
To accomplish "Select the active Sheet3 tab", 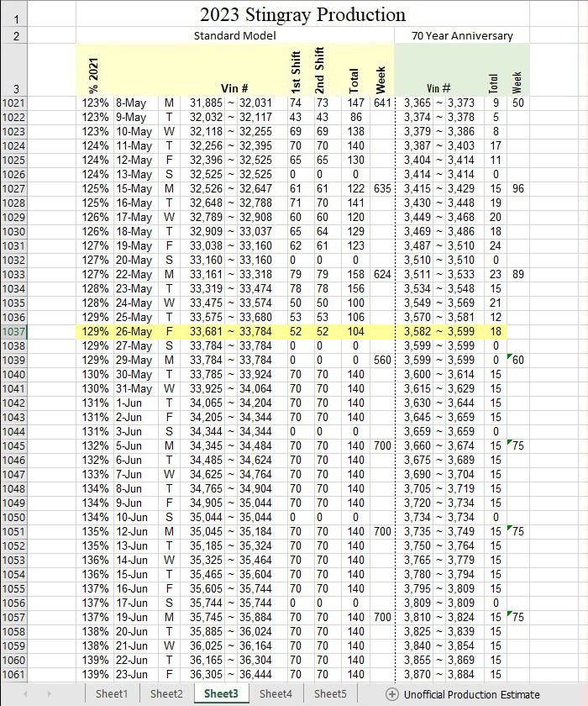I will pyautogui.click(x=221, y=694).
